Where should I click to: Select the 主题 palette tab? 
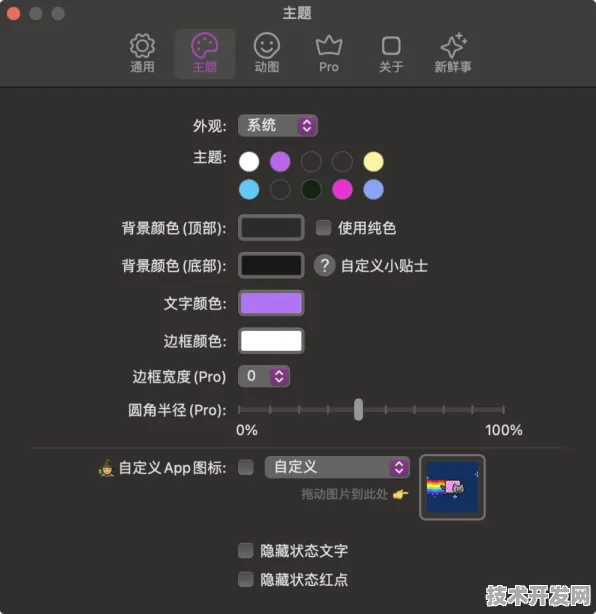[204, 53]
